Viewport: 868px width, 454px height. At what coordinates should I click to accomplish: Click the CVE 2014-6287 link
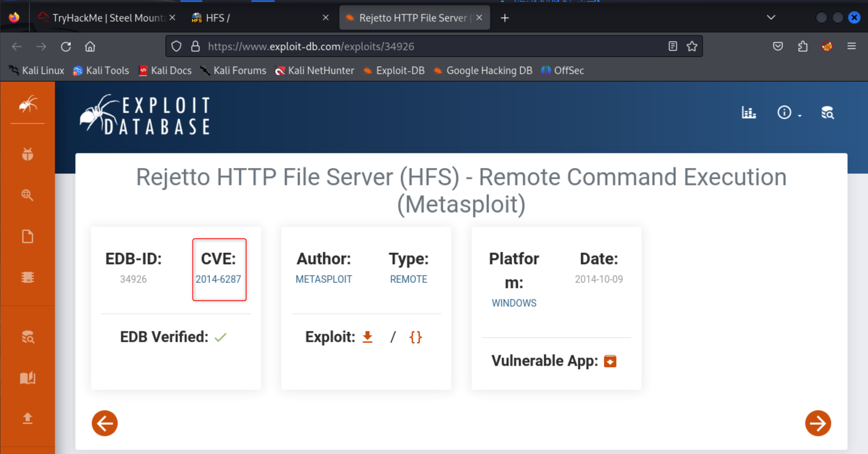click(x=218, y=279)
